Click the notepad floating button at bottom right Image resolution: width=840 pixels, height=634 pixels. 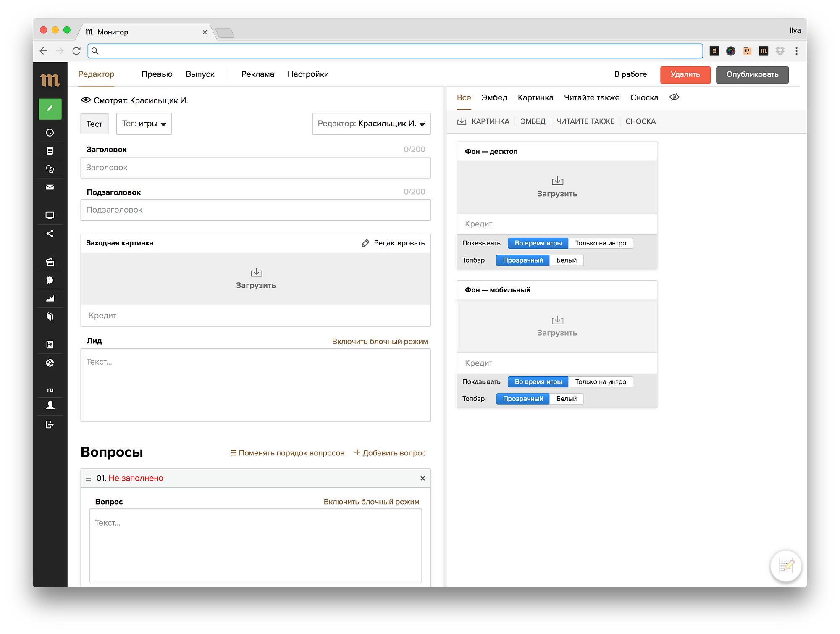pos(786,566)
